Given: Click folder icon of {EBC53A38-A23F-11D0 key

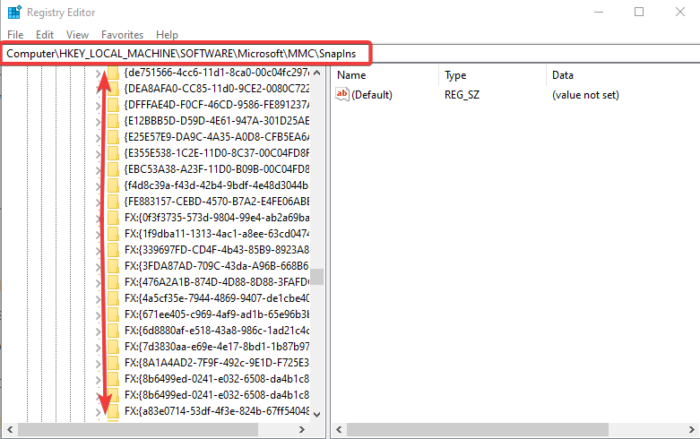Looking at the screenshot, I should pos(113,169).
